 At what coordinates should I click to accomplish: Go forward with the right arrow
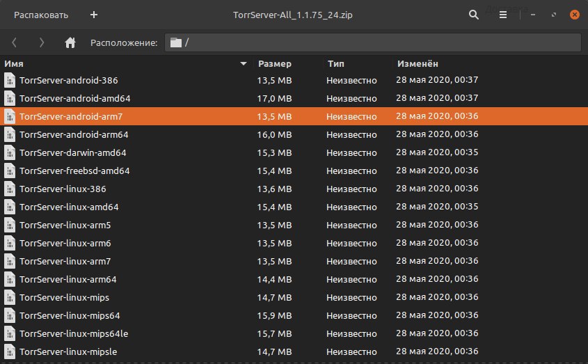point(42,42)
